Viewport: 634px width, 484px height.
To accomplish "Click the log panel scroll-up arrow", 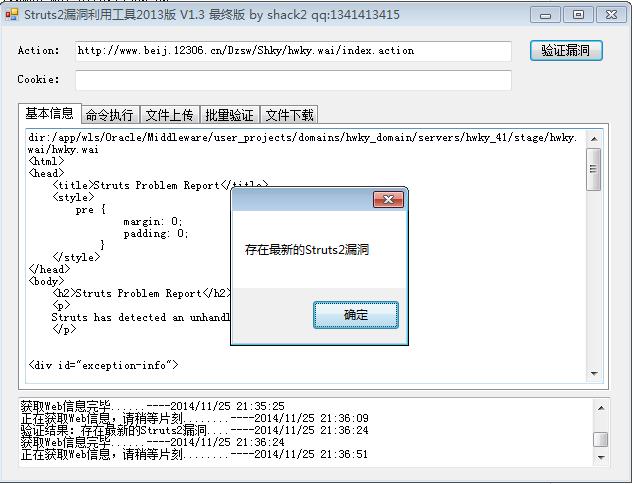I will pos(601,408).
